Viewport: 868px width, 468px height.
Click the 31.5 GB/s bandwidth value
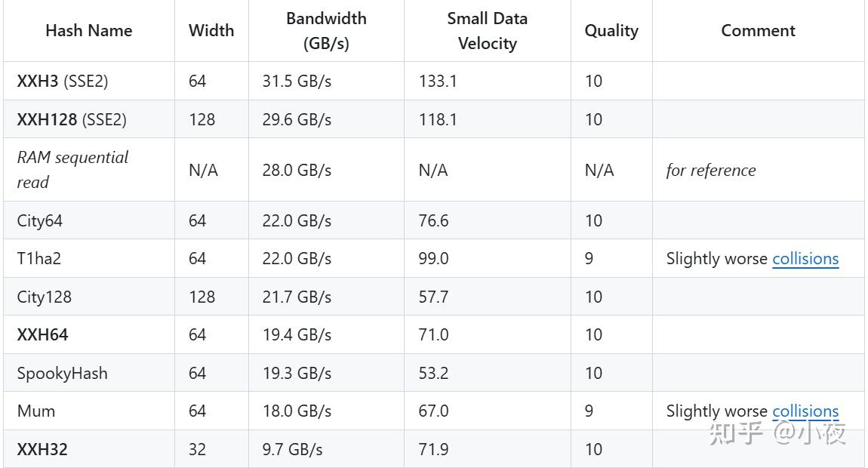point(297,82)
